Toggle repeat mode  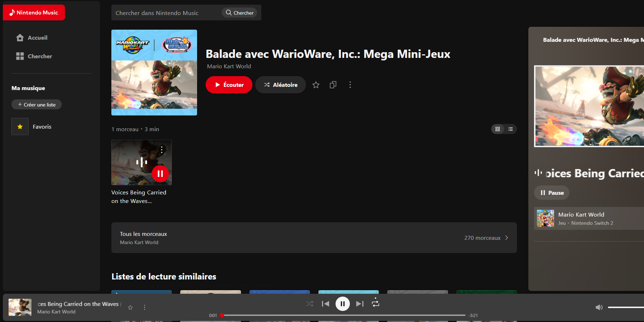pos(376,303)
